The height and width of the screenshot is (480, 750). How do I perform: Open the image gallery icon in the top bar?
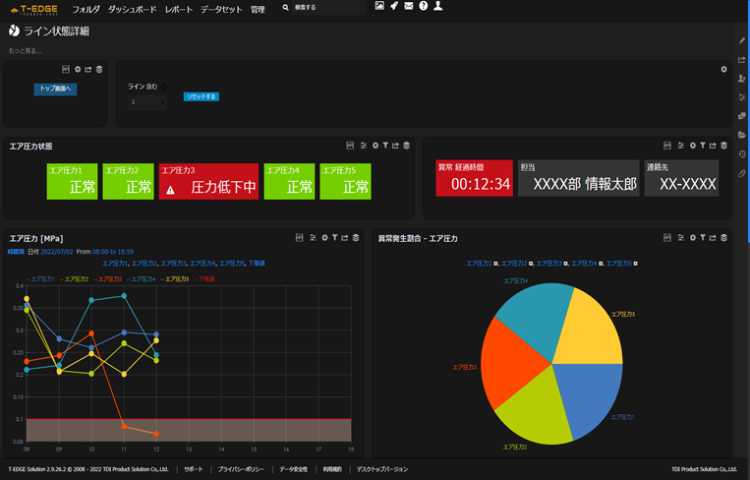379,6
